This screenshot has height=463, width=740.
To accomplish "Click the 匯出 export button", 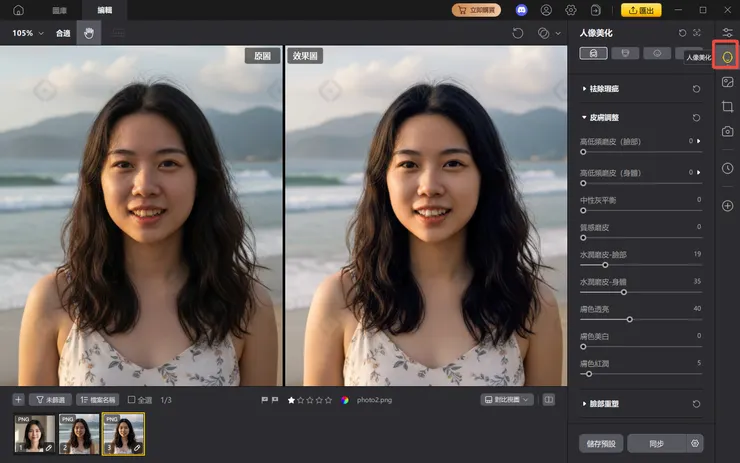I will (641, 10).
